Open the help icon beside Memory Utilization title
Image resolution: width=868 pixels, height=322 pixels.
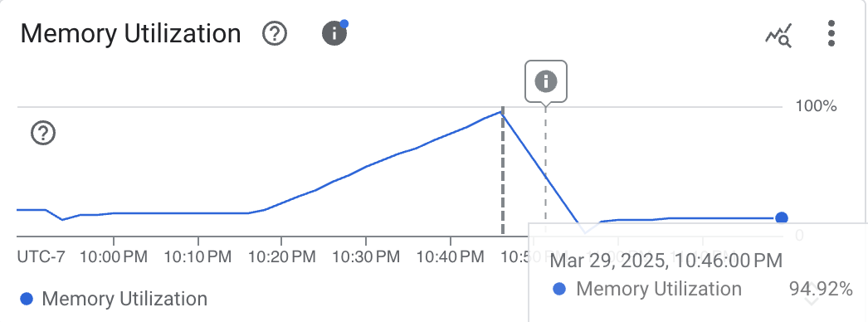click(x=275, y=34)
